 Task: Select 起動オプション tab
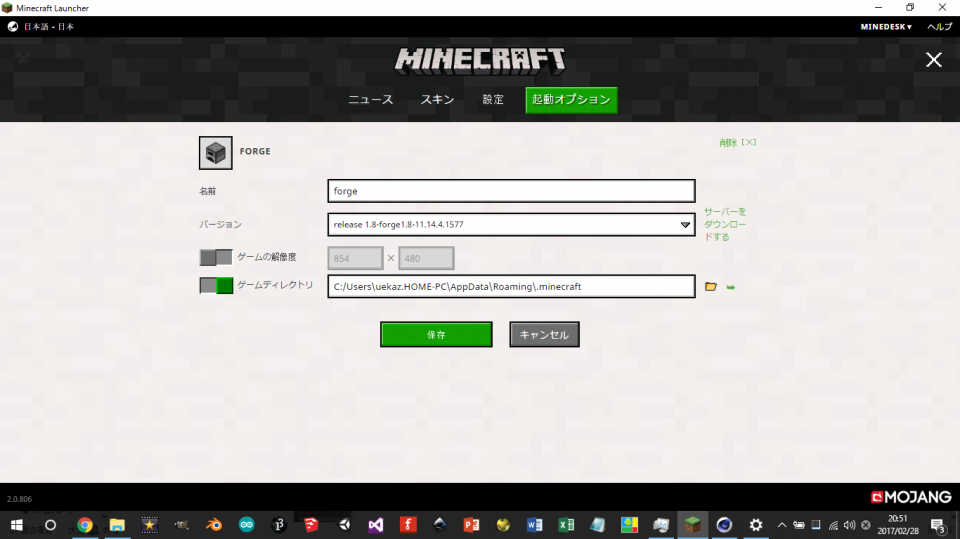click(x=571, y=100)
